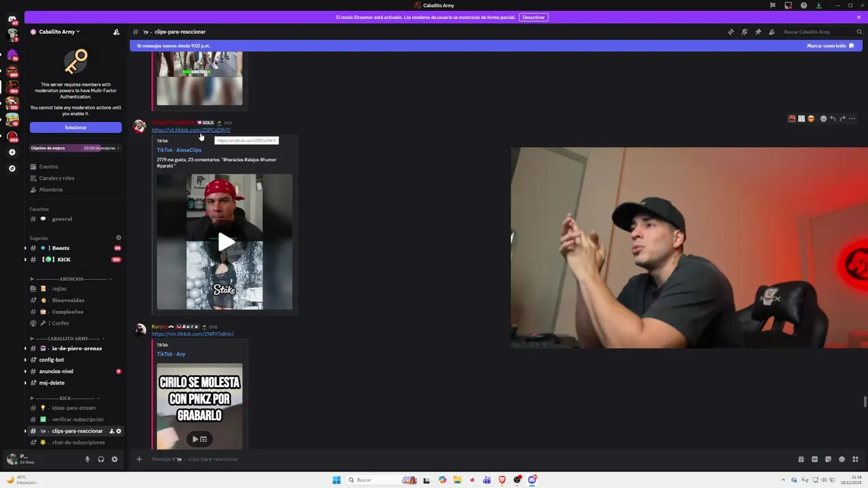Click plus attach button in message bar
868x488 pixels.
tap(139, 460)
